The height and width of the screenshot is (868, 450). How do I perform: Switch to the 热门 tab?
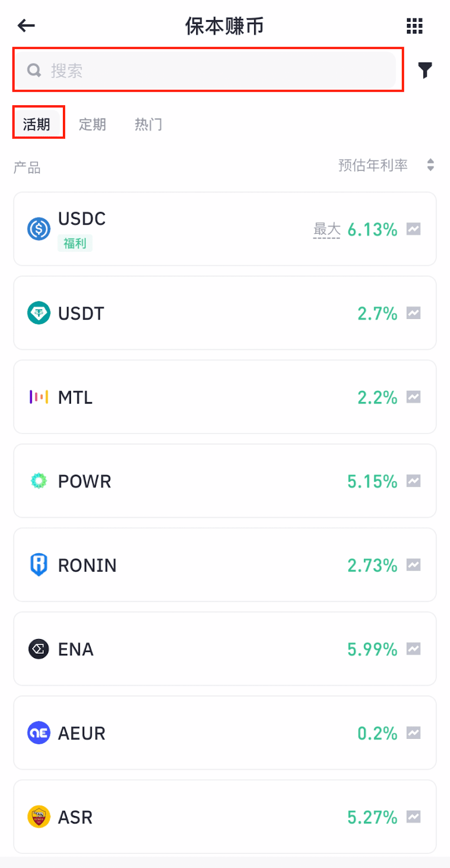[x=148, y=124]
